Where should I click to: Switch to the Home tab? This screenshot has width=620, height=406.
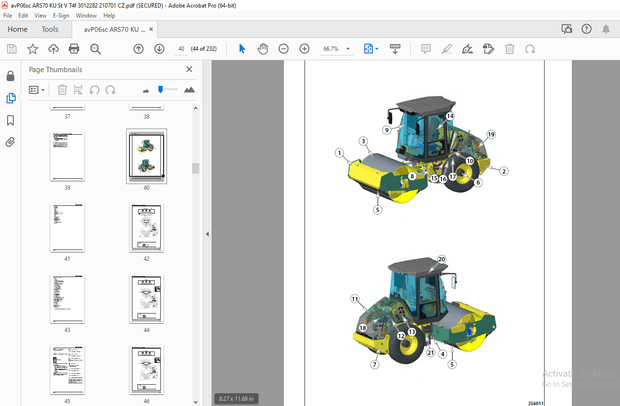click(17, 29)
